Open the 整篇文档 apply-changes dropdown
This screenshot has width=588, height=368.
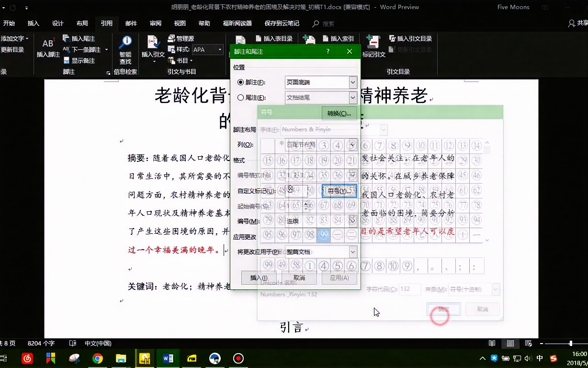pyautogui.click(x=352, y=252)
